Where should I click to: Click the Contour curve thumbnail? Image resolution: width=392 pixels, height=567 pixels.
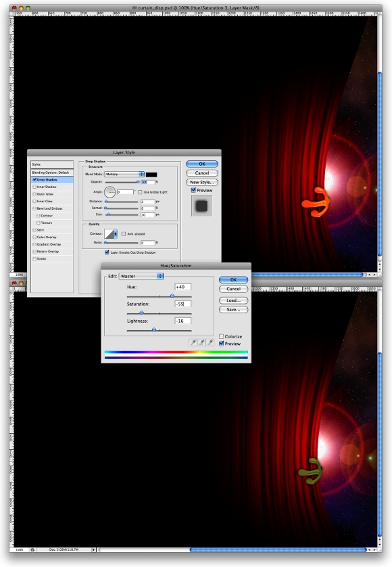point(109,234)
